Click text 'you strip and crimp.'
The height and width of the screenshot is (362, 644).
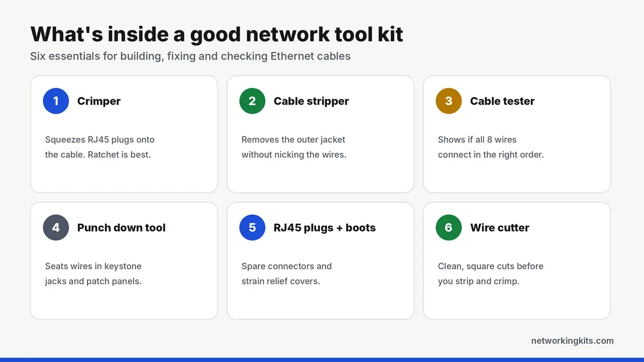point(479,281)
